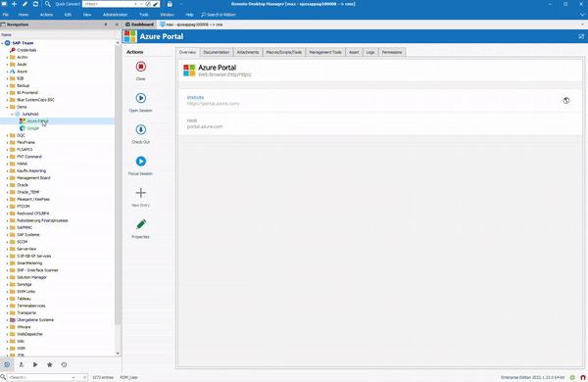Click the vault view icon in the bottom navigation bar
The width and height of the screenshot is (588, 382).
(x=7, y=364)
